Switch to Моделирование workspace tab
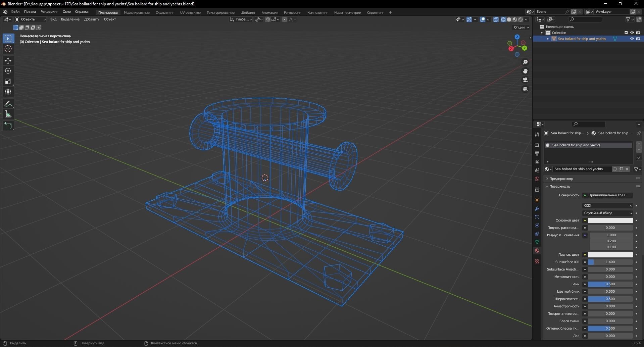 pyautogui.click(x=137, y=12)
